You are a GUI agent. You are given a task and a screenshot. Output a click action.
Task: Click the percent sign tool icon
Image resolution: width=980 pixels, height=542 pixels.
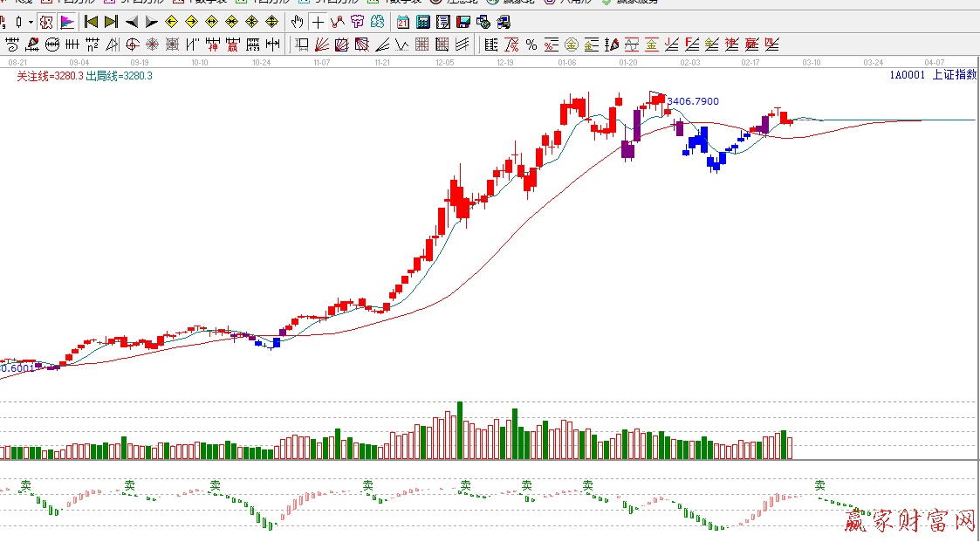(x=531, y=44)
